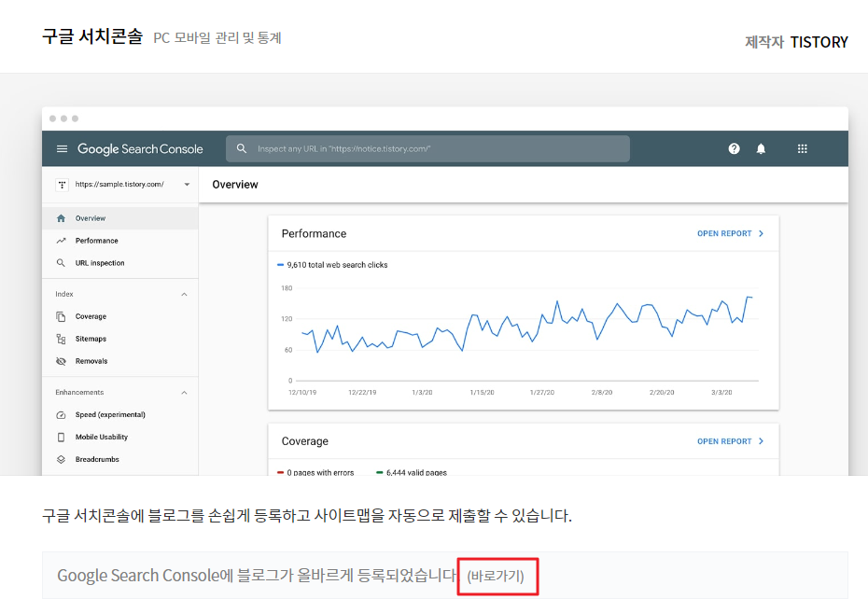
Task: Click the blue clicks line chart
Action: [526, 325]
